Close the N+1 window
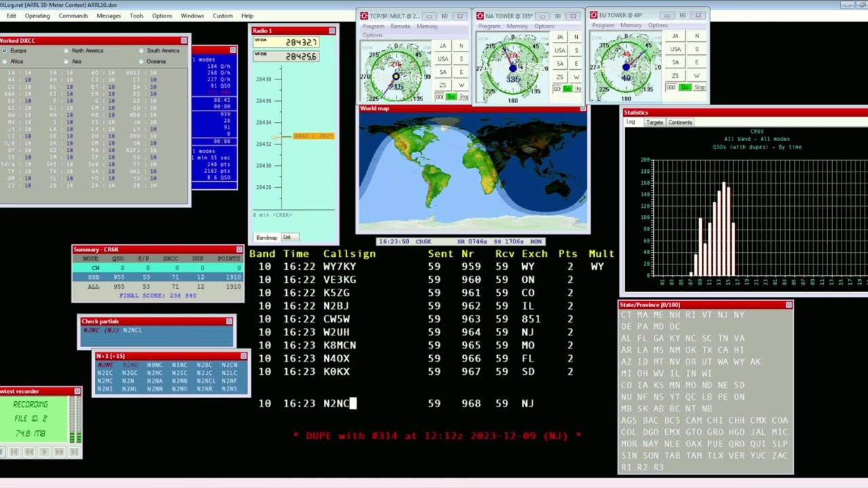 coord(243,356)
